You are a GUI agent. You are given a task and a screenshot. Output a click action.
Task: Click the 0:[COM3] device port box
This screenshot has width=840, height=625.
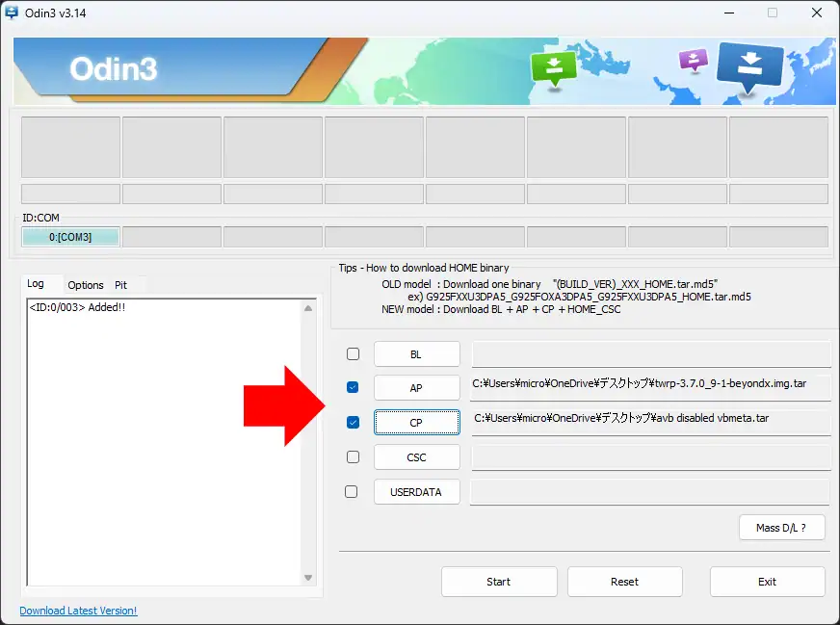pyautogui.click(x=70, y=237)
